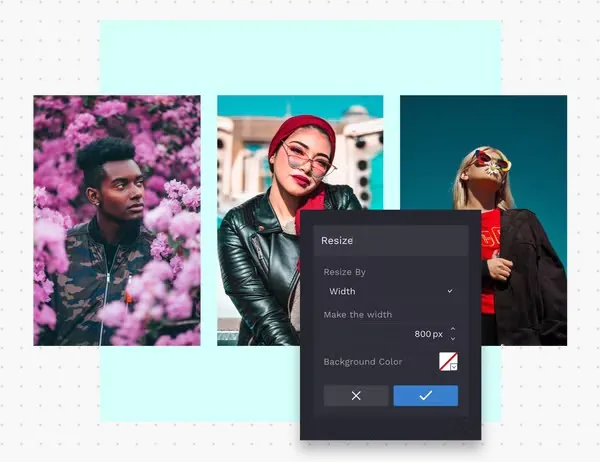Increase the width with the up arrow
The image size is (600, 462).
click(x=453, y=329)
